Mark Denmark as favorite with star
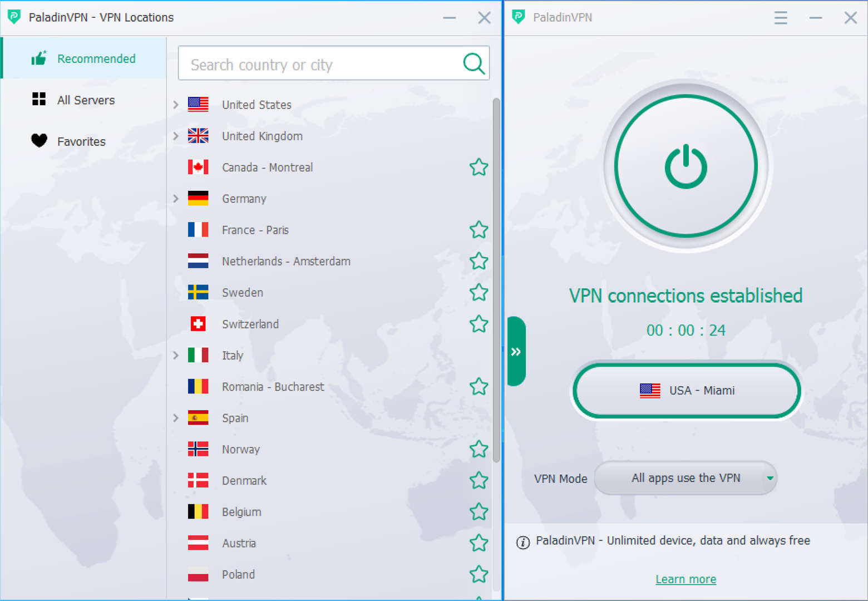The height and width of the screenshot is (601, 868). (x=479, y=480)
